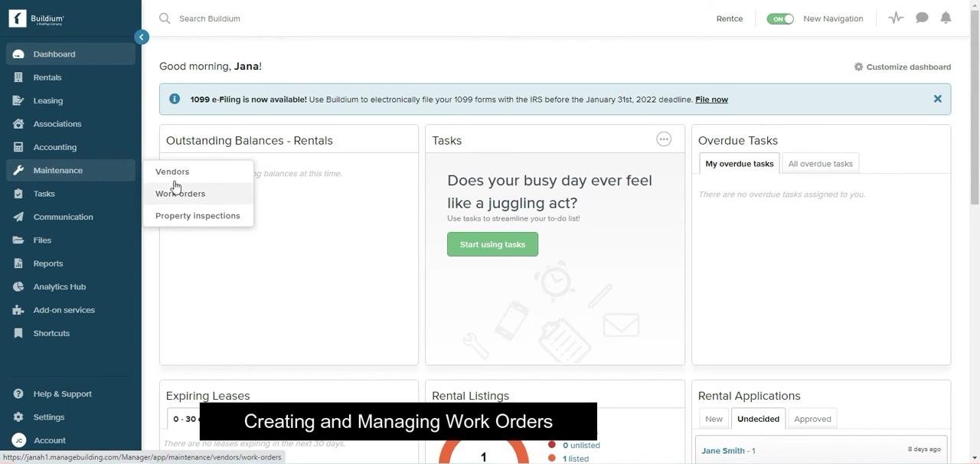The image size is (980, 464).
Task: Click the Tasks clipboard icon
Action: click(18, 194)
